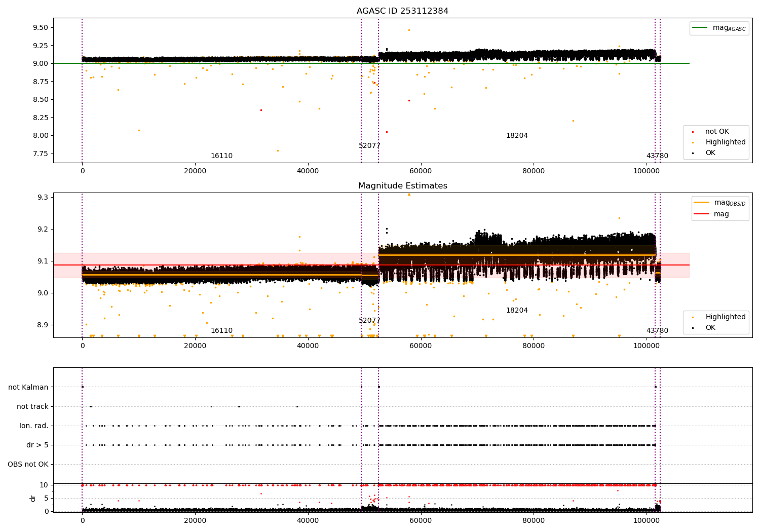Viewport: 760px width, 532px height.
Task: Click the "not Kalman" row label
Action: pyautogui.click(x=28, y=387)
